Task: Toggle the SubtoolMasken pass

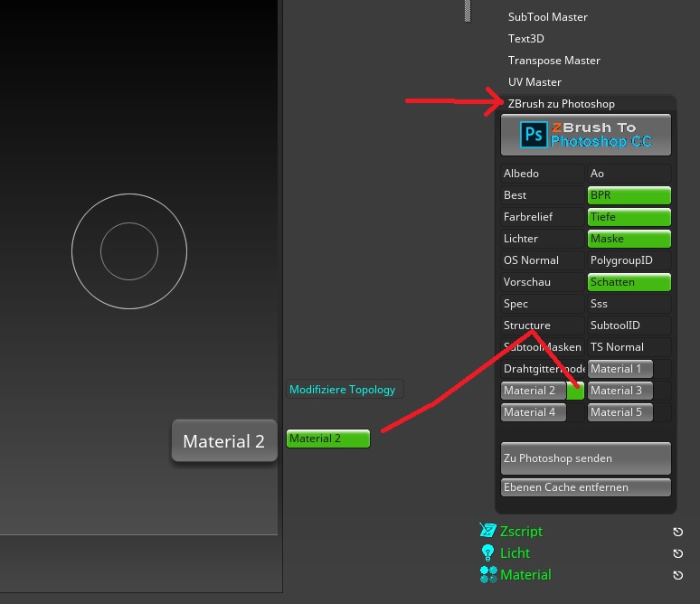Action: (x=542, y=347)
